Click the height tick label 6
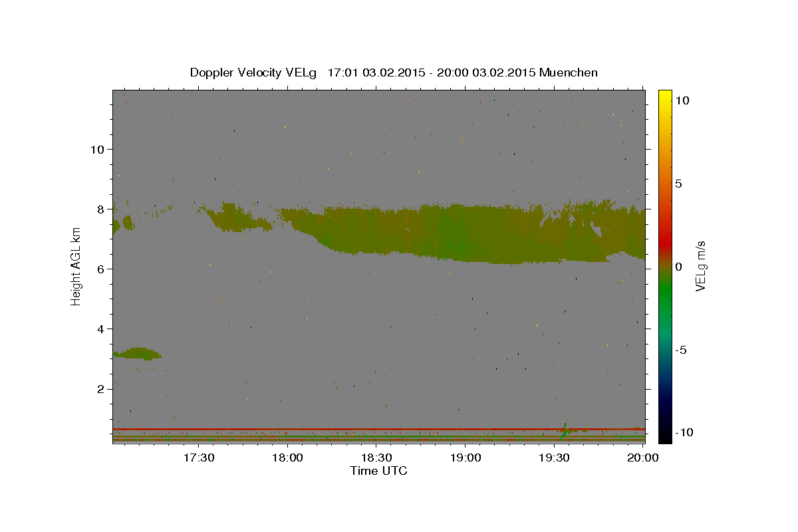Screen dimensions: 798x532 click(101, 269)
